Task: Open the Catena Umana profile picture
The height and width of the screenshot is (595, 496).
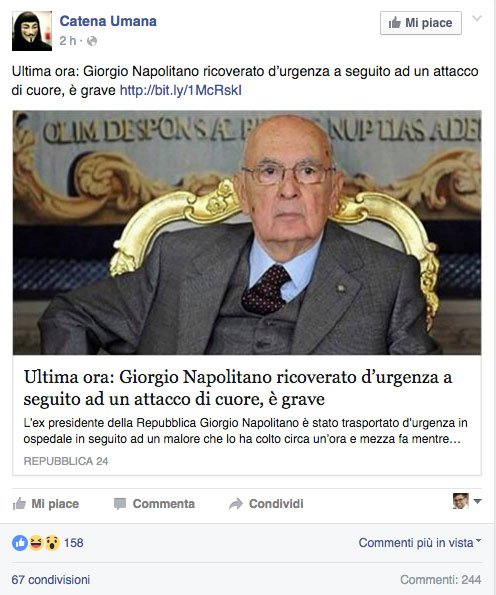Action: click(x=32, y=31)
